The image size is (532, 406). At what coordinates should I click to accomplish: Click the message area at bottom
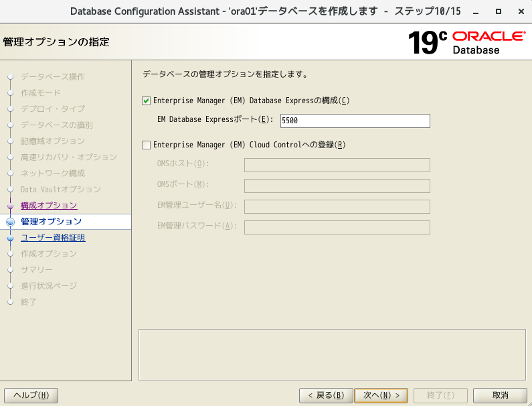[x=332, y=354]
